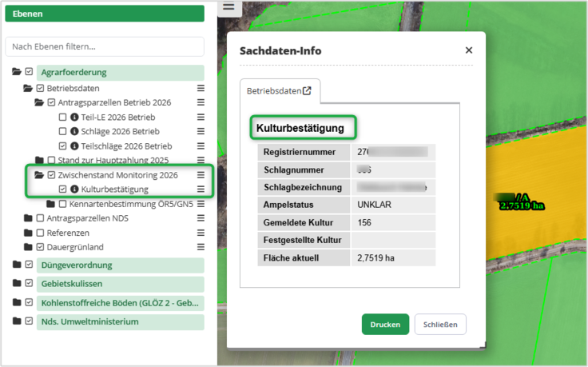This screenshot has height=367, width=588.
Task: Expand the Antragsparzellen NDS folder
Action: [28, 218]
